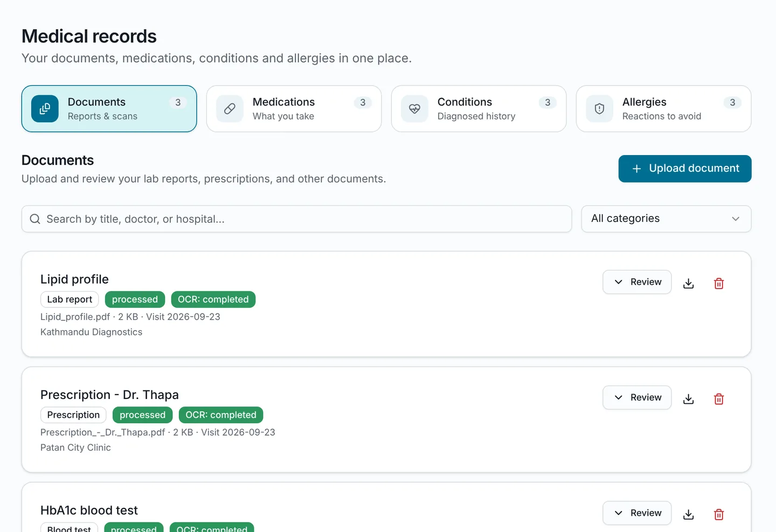The width and height of the screenshot is (776, 532).
Task: Expand Review for Lipid profile
Action: pos(637,282)
